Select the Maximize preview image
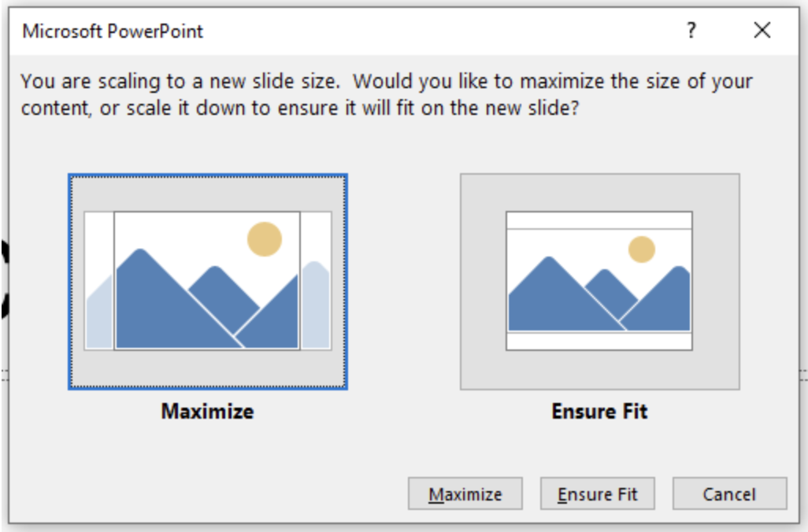 208,281
